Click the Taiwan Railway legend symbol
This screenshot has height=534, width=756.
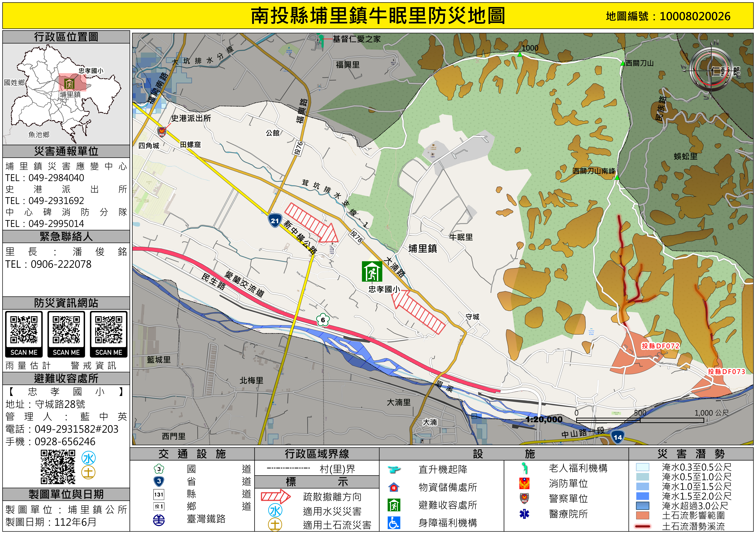click(x=159, y=520)
